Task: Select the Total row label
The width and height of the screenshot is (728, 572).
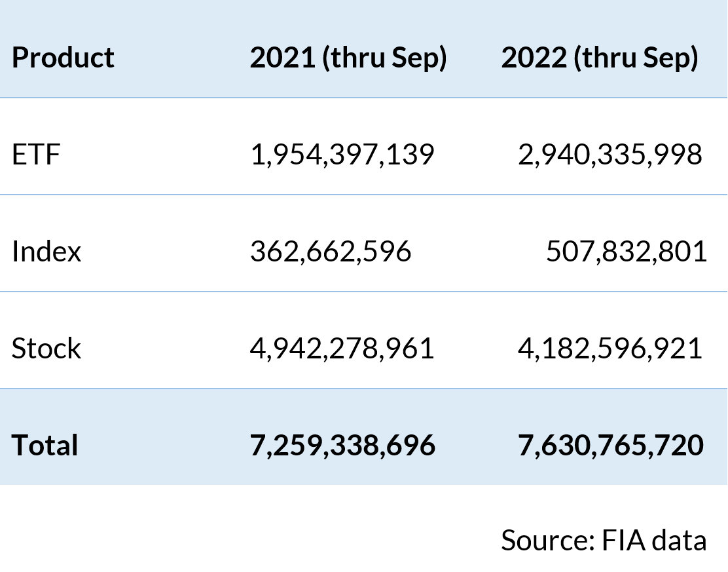Action: click(45, 445)
